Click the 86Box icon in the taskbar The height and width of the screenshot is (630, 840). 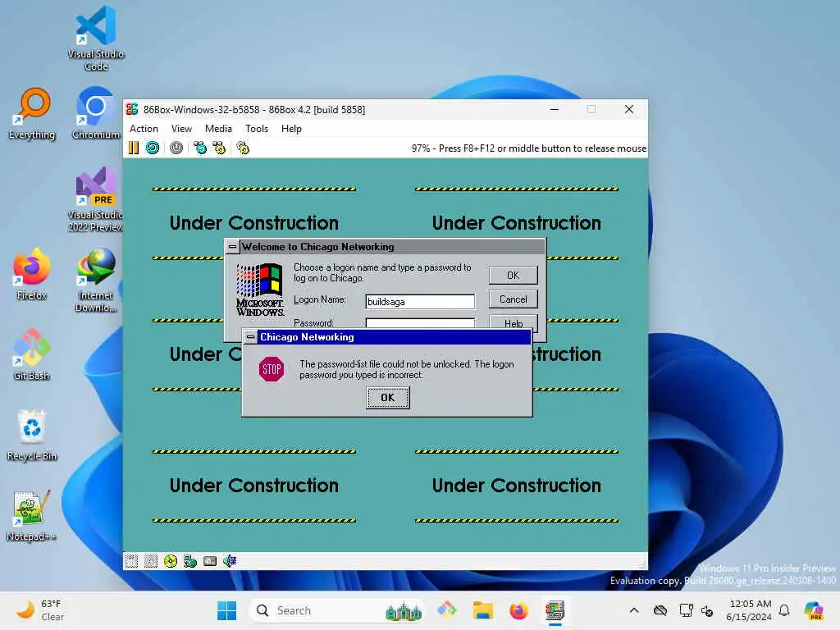[x=555, y=610]
